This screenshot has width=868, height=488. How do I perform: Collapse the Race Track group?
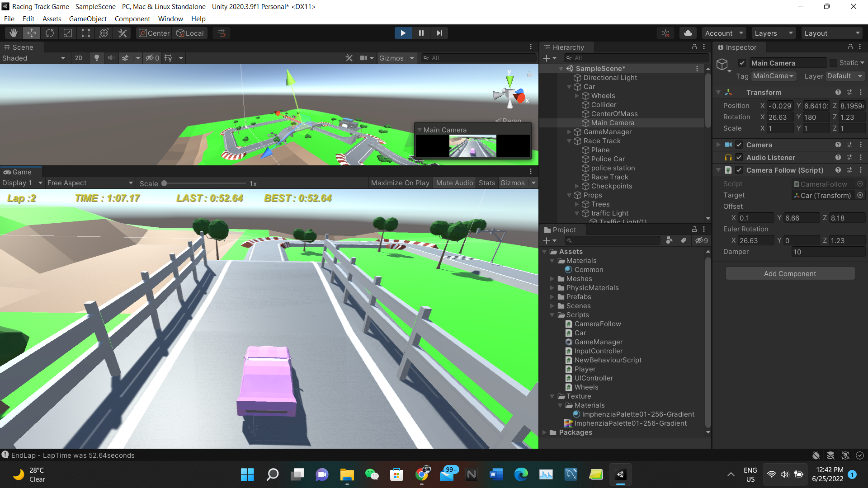coord(569,141)
